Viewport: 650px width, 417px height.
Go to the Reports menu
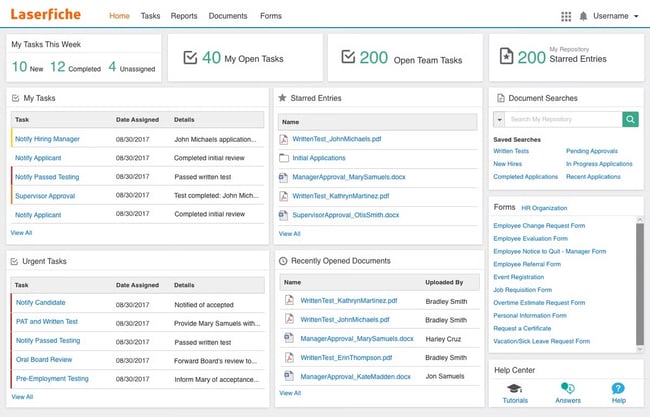coord(184,16)
